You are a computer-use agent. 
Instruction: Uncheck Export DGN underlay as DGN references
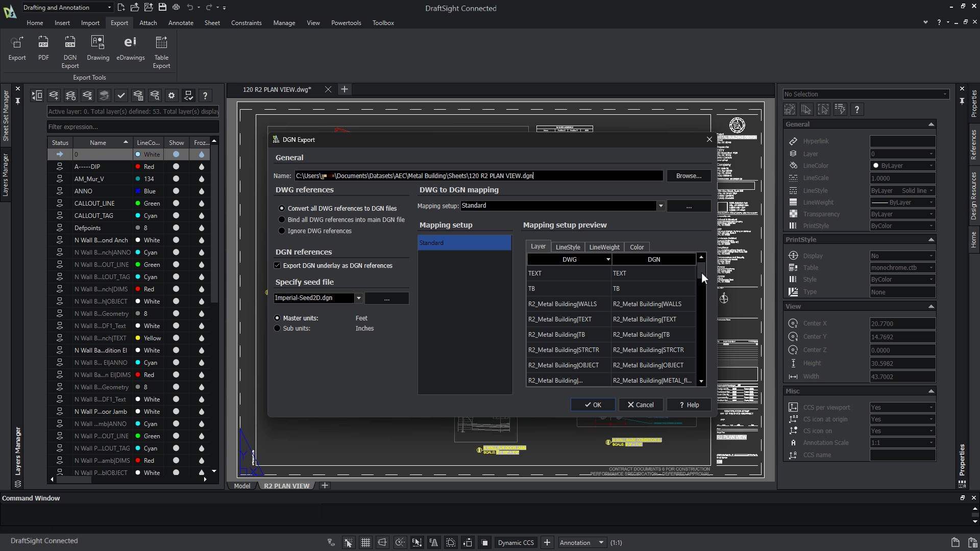[x=277, y=266]
